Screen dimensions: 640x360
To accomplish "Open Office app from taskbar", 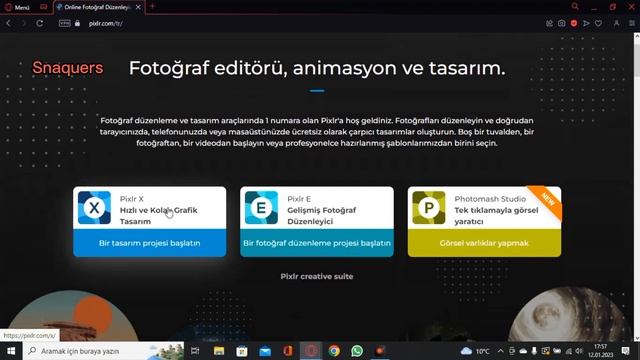I will point(288,351).
